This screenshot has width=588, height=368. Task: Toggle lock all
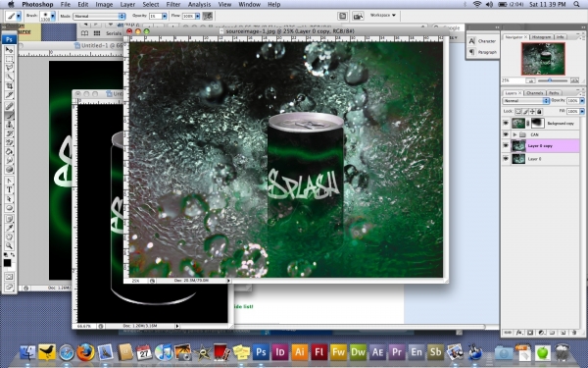tap(539, 112)
